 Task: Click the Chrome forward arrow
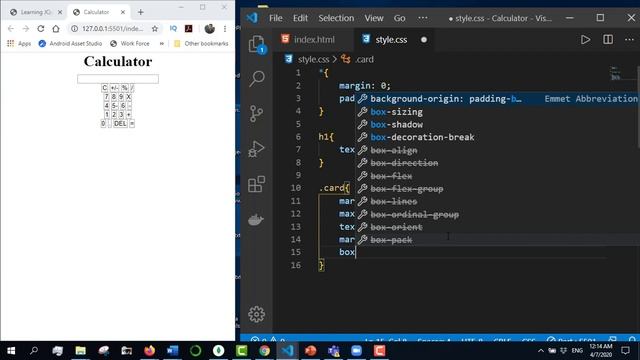(x=26, y=29)
